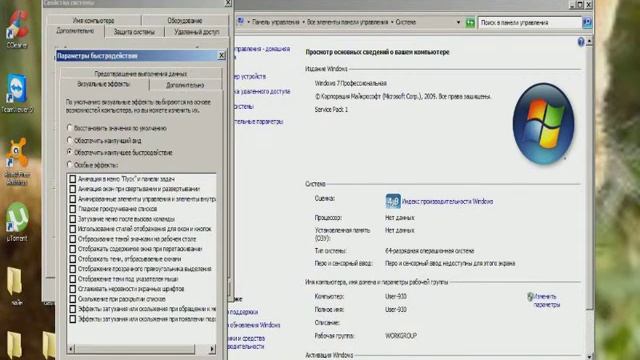Launch TeamViewer 9 from the desktop
640x360 pixels.
17,93
